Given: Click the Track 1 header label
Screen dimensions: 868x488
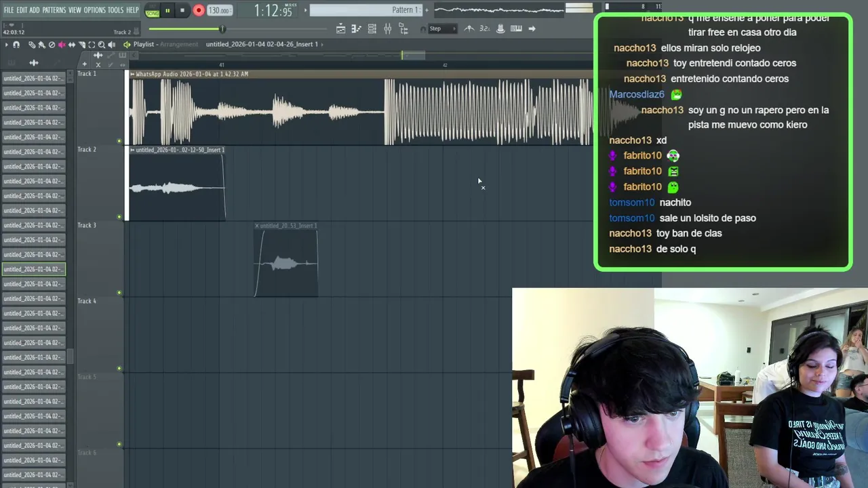Looking at the screenshot, I should 87,74.
